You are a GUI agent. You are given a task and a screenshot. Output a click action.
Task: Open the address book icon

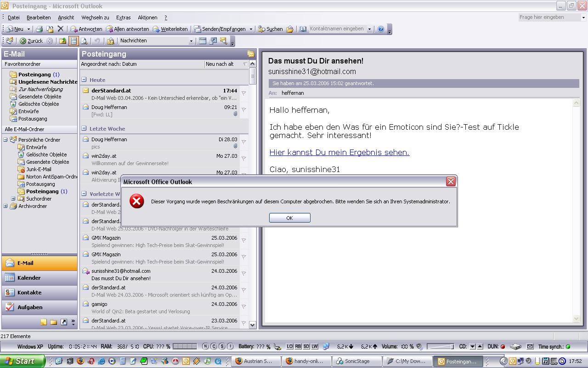tap(303, 29)
